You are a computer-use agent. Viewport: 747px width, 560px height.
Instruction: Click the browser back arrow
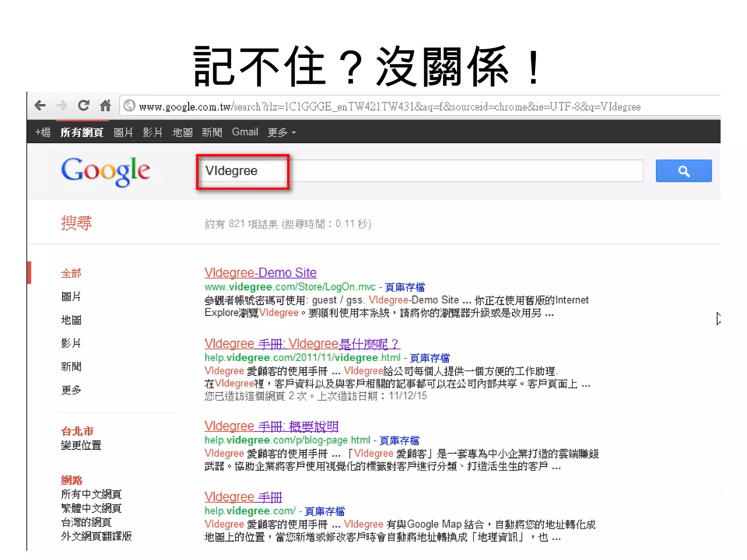[x=40, y=106]
